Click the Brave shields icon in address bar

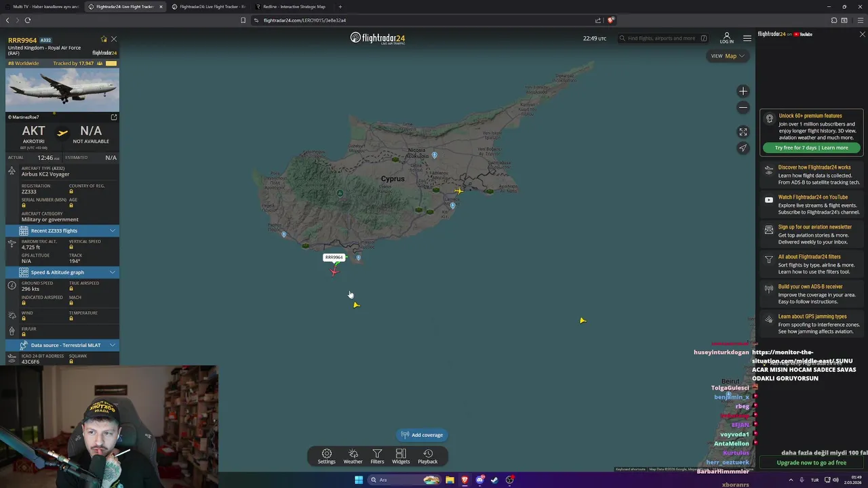tap(610, 20)
